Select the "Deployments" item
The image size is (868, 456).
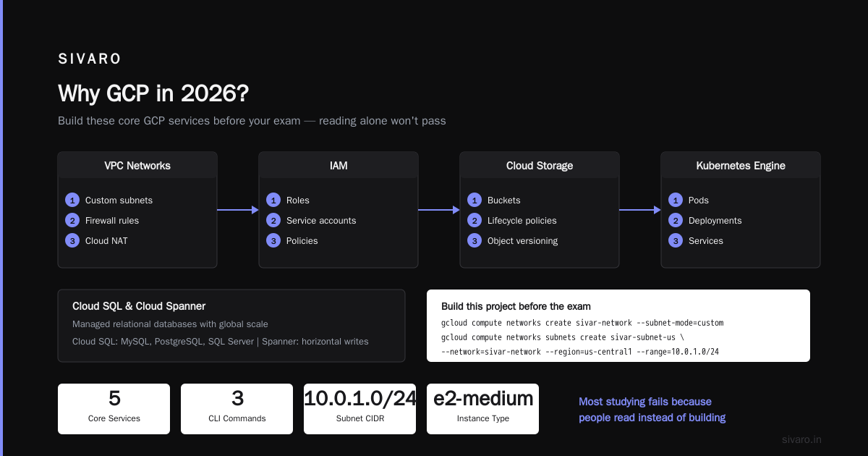pyautogui.click(x=715, y=221)
